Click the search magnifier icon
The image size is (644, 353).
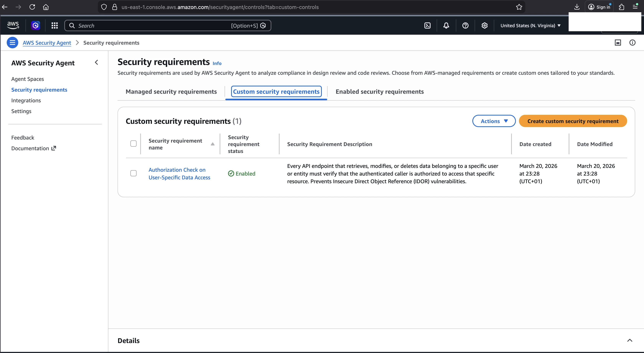72,25
